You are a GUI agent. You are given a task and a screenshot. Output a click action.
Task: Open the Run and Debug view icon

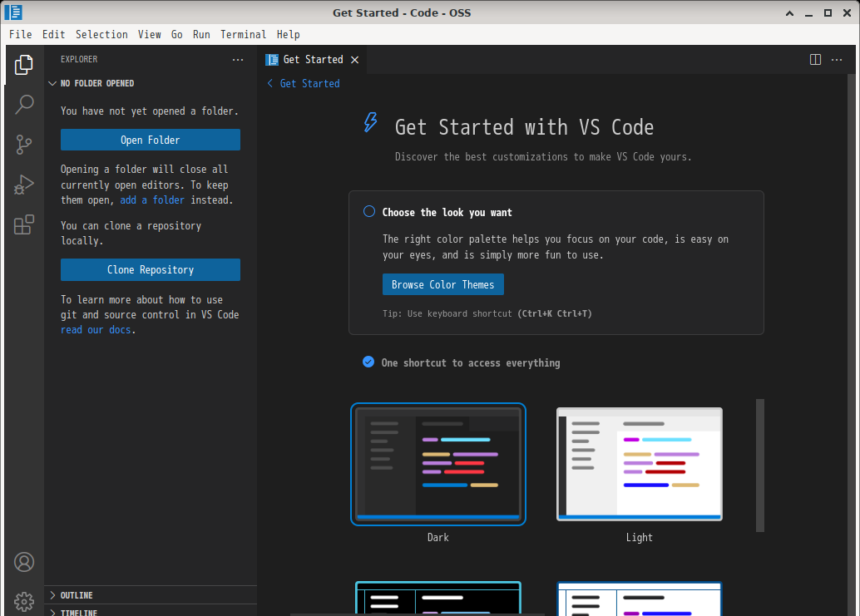click(x=23, y=185)
